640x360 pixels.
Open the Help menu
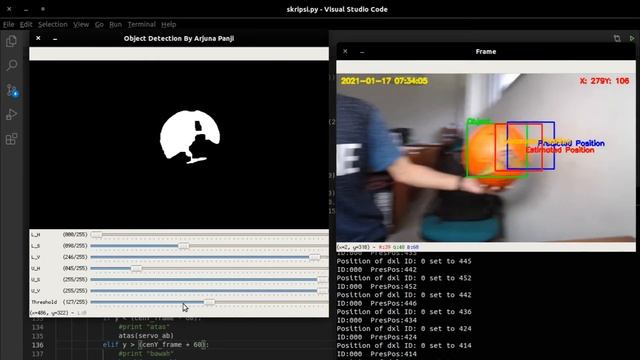pyautogui.click(x=169, y=24)
